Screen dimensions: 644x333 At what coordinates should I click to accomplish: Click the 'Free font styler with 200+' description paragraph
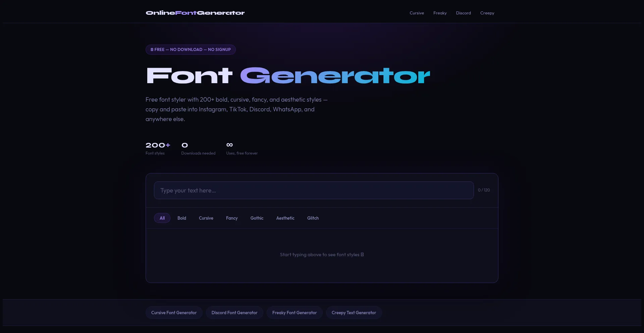point(236,109)
